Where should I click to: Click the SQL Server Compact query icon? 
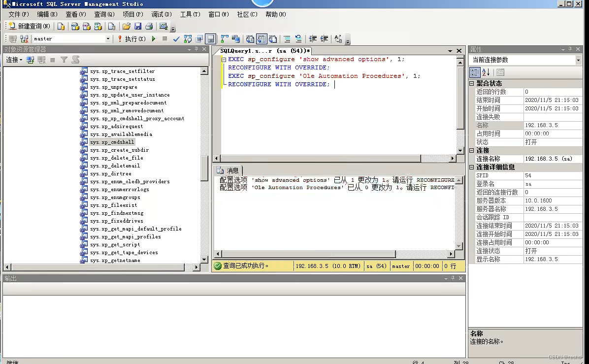click(x=112, y=26)
